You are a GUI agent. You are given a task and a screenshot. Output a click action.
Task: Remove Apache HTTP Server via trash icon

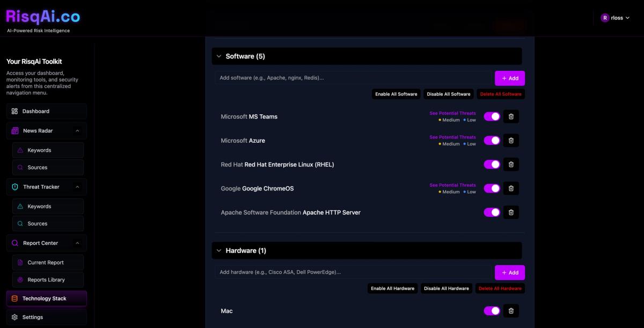click(511, 213)
